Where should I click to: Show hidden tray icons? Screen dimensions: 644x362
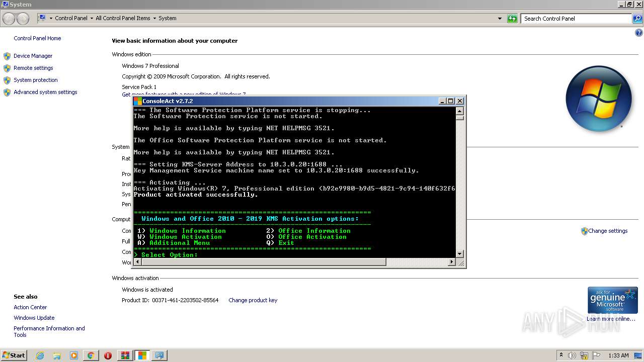[x=561, y=355]
